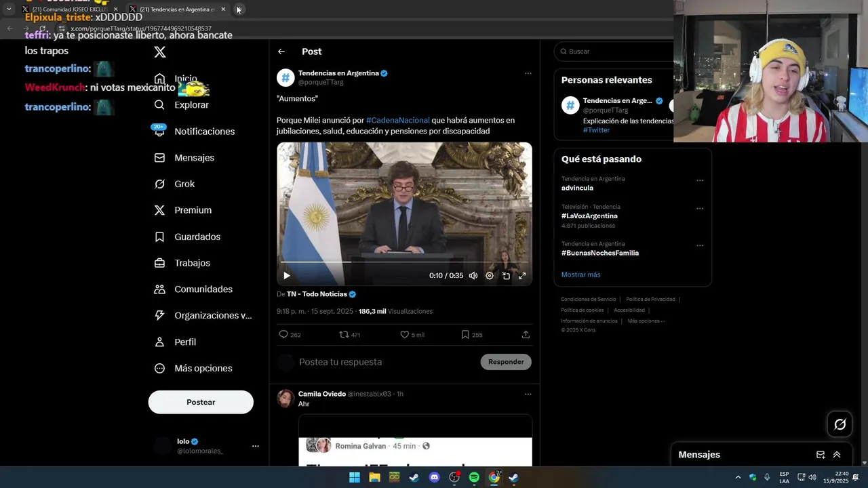The width and height of the screenshot is (868, 488).
Task: Compose new message icon in Mensajes
Action: point(821,455)
